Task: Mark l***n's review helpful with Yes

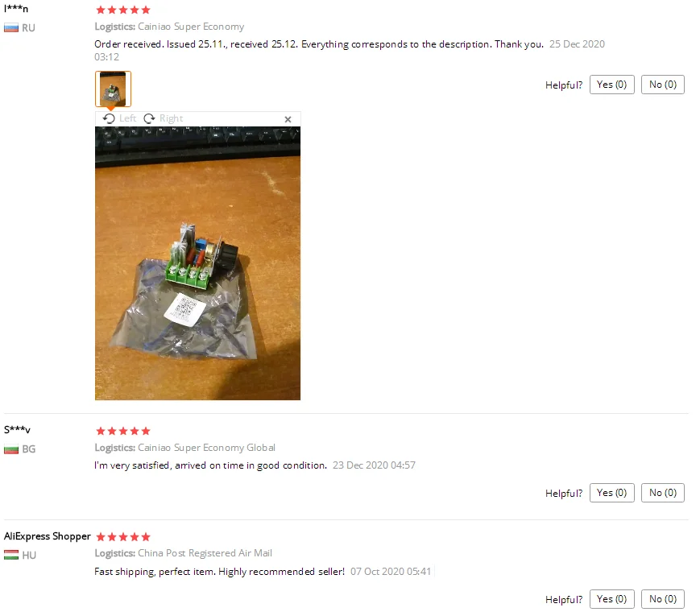Action: 611,85
